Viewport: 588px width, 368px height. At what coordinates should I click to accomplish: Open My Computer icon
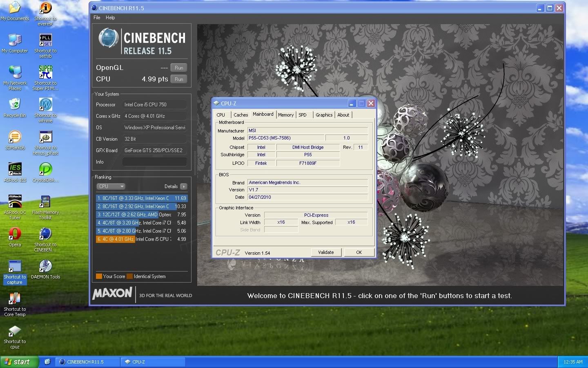coord(15,40)
